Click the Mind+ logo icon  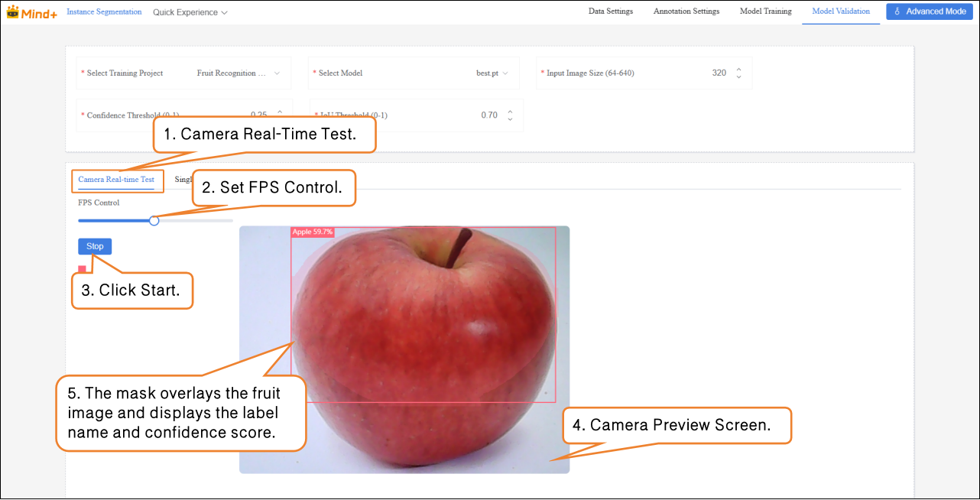tap(13, 11)
